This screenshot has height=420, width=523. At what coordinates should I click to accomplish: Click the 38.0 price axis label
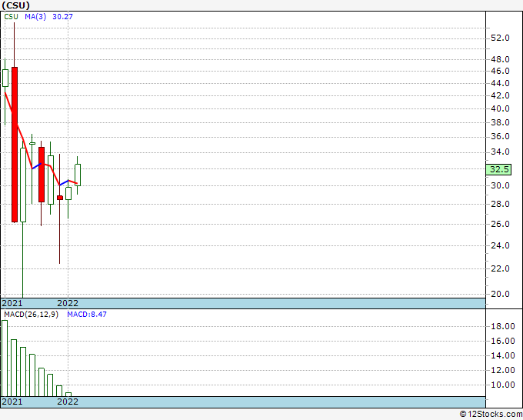501,122
